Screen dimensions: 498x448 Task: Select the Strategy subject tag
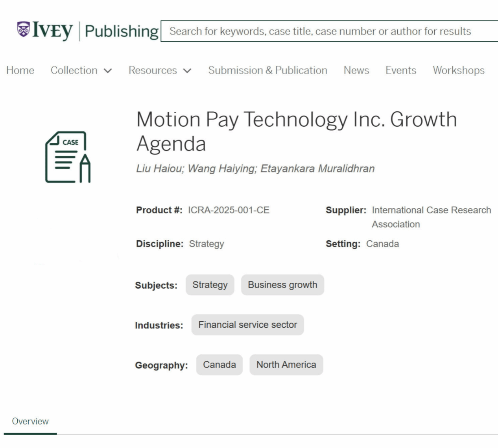point(210,285)
